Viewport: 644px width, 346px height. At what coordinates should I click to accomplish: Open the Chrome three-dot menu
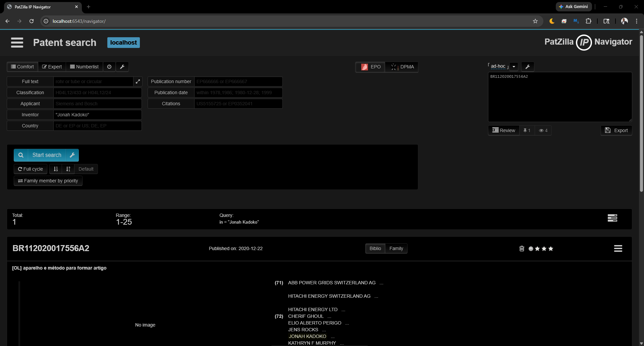(x=637, y=21)
